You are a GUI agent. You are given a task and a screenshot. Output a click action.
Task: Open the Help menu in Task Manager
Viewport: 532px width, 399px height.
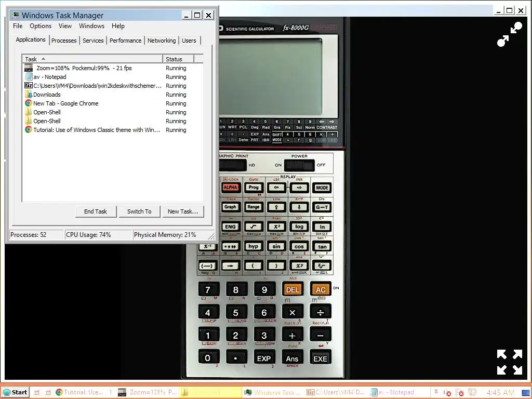[x=118, y=26]
